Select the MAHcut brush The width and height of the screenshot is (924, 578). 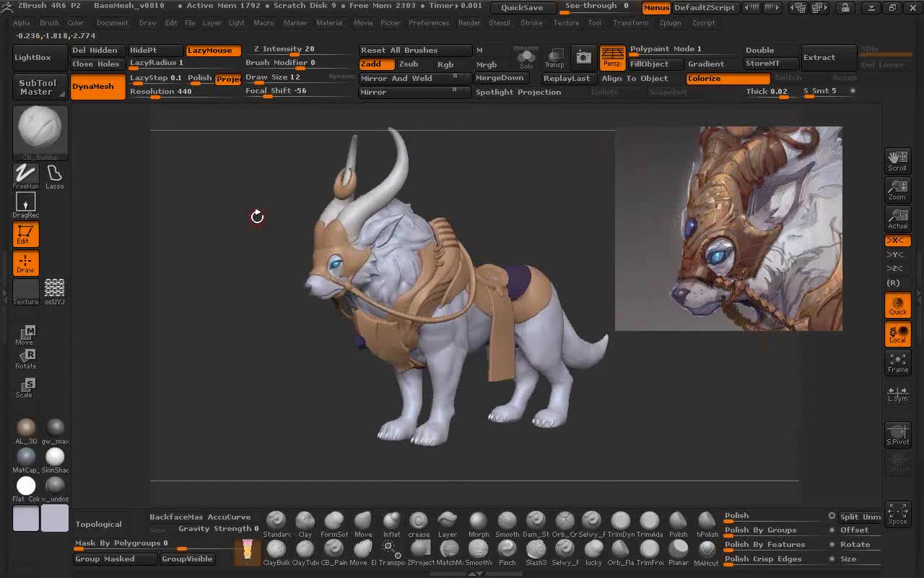pos(707,553)
